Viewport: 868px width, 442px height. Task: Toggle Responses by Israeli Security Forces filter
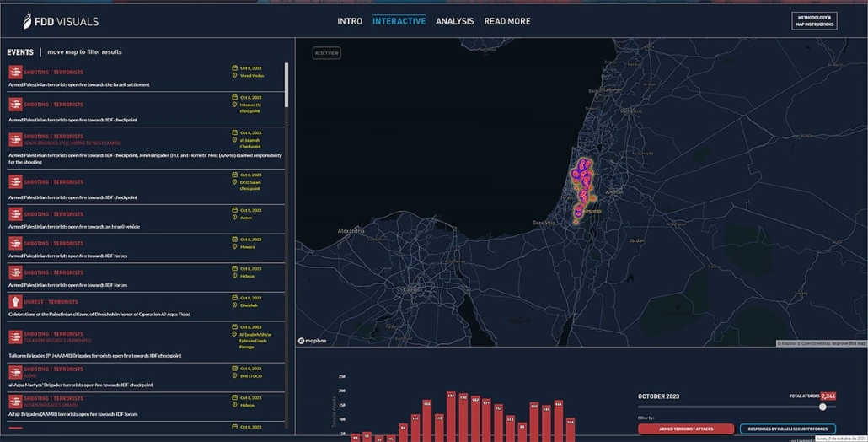point(787,429)
